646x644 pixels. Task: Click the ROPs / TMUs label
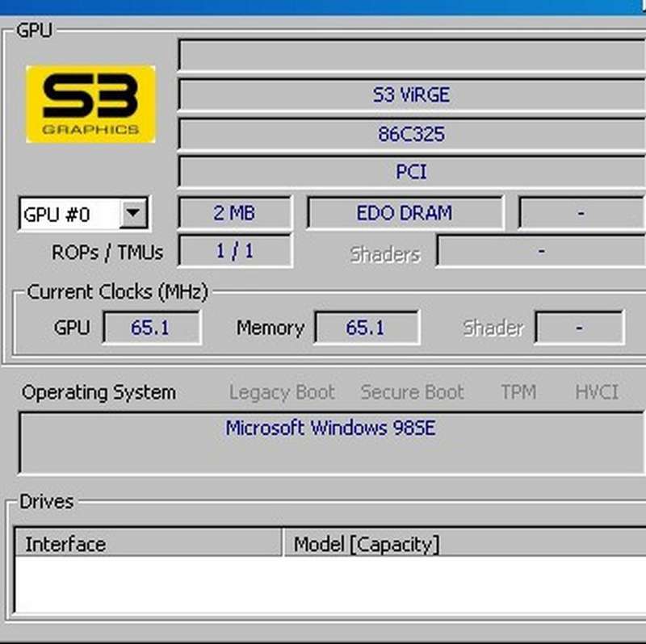pyautogui.click(x=107, y=252)
